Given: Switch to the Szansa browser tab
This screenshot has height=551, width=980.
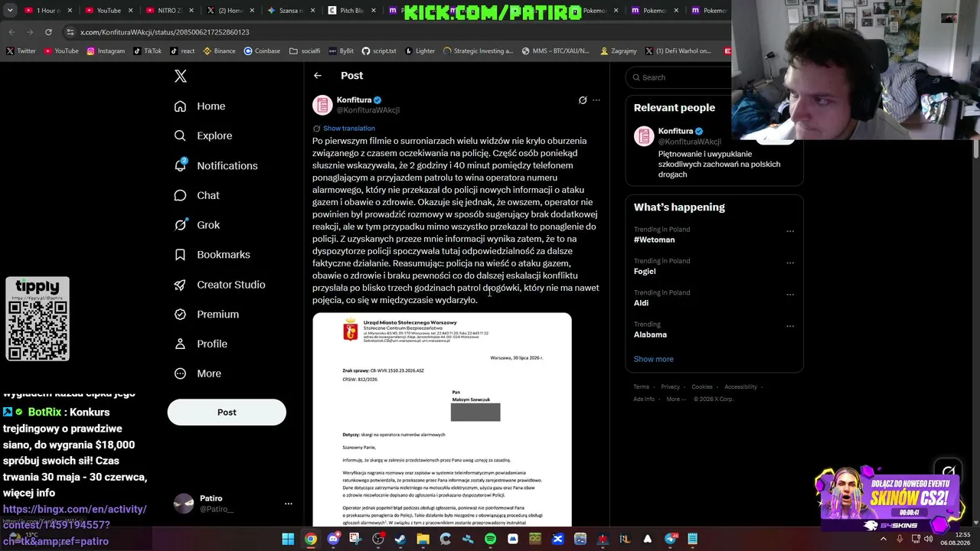Looking at the screenshot, I should point(290,11).
